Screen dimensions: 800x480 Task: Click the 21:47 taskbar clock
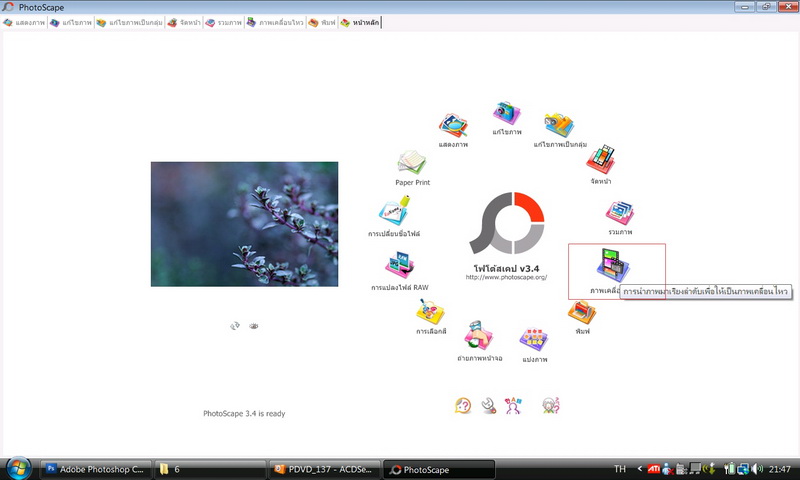click(x=779, y=469)
